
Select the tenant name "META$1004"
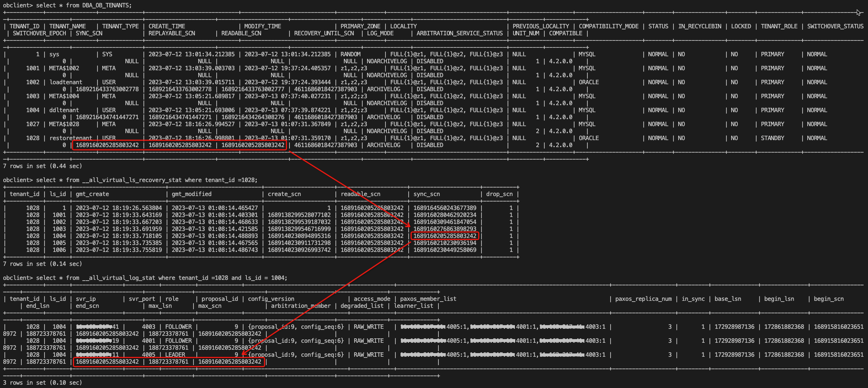pos(64,96)
